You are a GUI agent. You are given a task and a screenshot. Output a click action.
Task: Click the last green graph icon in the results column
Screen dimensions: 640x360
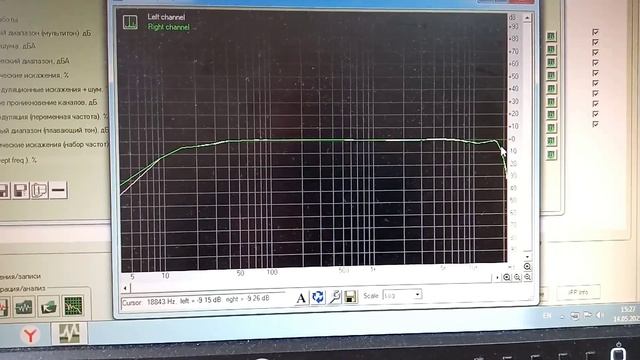[x=551, y=155]
